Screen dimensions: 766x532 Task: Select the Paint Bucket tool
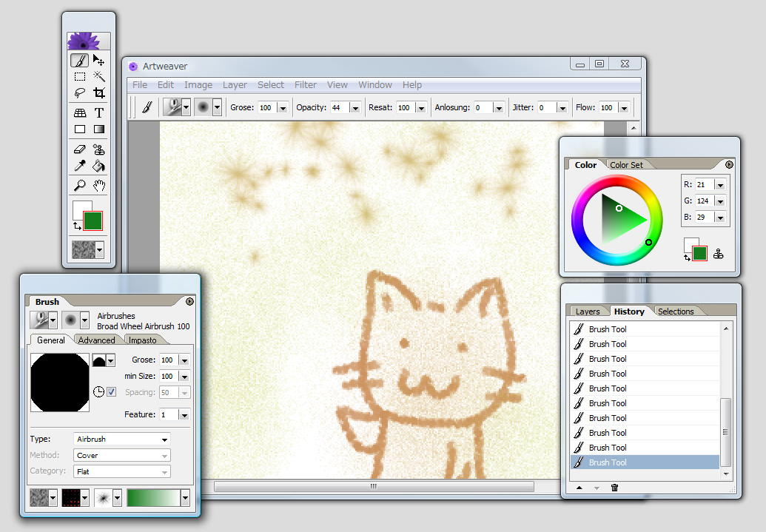point(99,165)
